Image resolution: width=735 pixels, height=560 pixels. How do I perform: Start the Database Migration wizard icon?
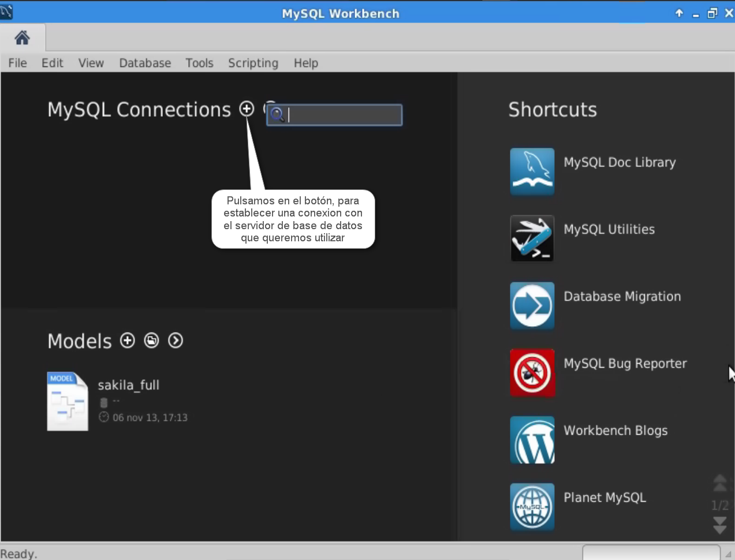coord(531,305)
